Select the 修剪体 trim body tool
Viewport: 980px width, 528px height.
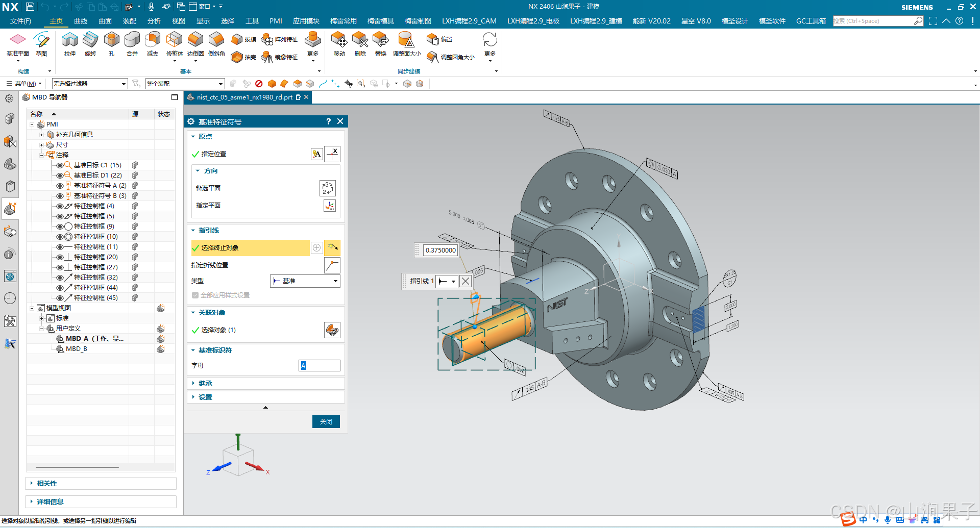click(x=175, y=44)
